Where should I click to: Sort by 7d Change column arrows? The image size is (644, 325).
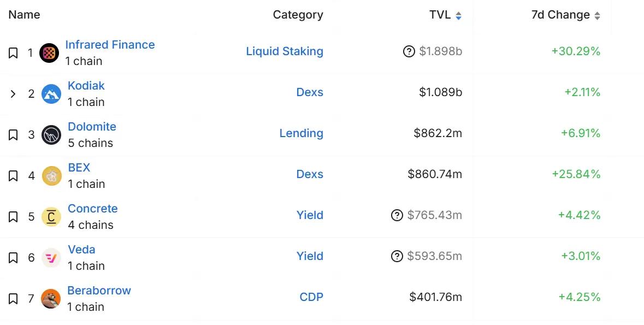pyautogui.click(x=597, y=16)
